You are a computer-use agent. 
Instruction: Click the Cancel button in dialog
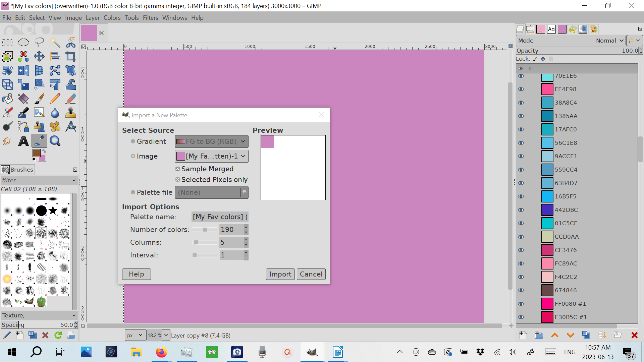coord(311,274)
